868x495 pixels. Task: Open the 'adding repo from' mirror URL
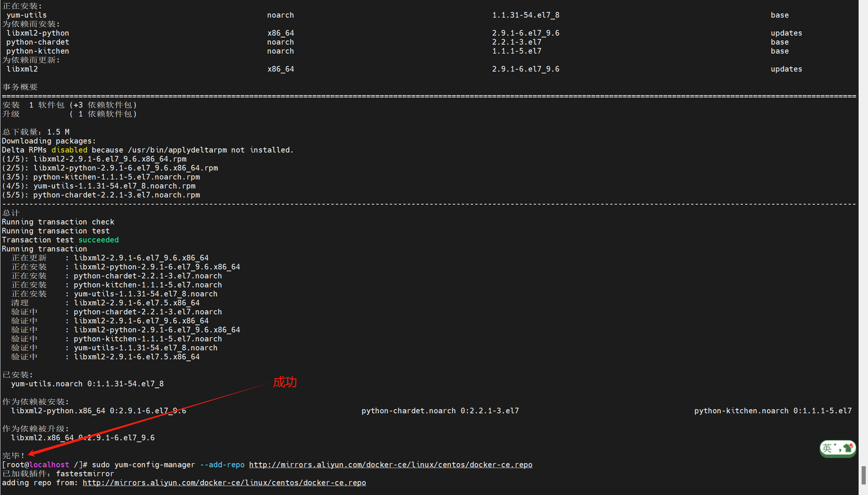point(224,483)
